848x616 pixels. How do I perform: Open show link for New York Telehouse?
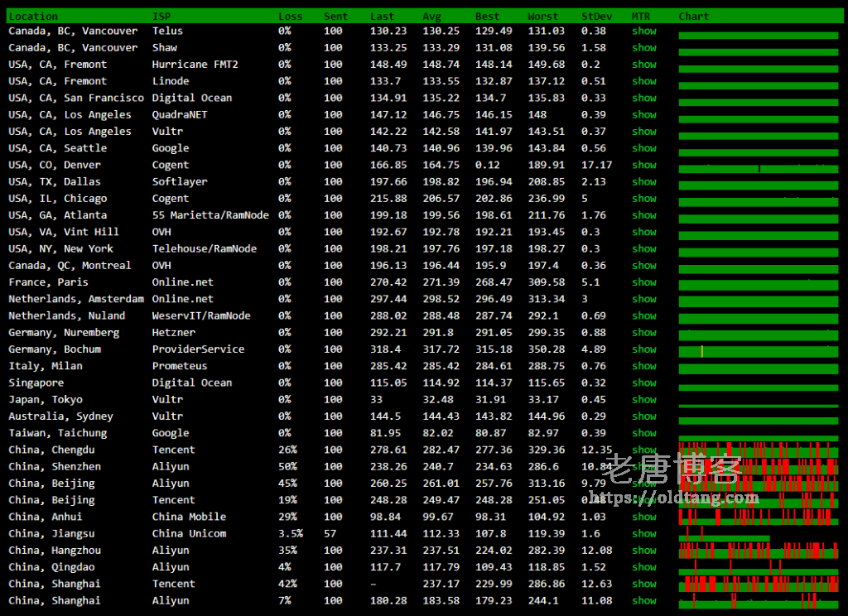point(644,248)
